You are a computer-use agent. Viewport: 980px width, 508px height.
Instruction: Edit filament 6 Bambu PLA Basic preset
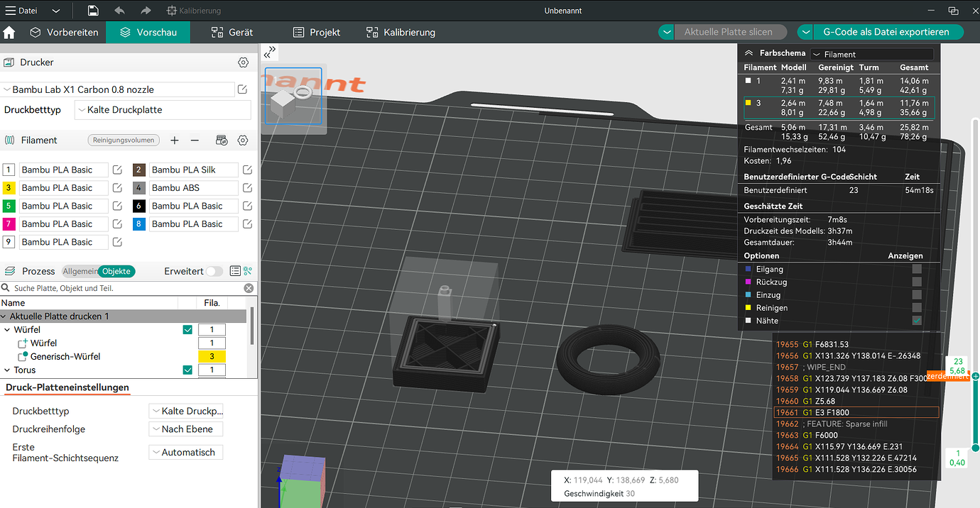248,206
